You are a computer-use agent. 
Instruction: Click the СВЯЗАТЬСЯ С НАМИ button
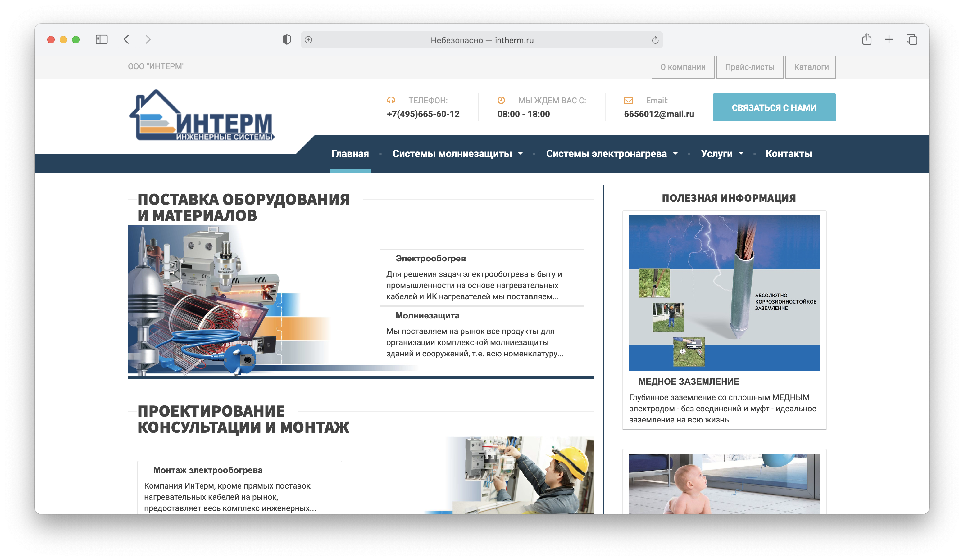pyautogui.click(x=774, y=107)
